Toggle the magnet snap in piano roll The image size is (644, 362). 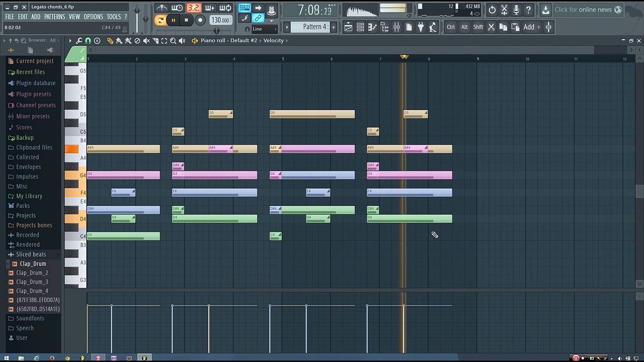click(88, 41)
